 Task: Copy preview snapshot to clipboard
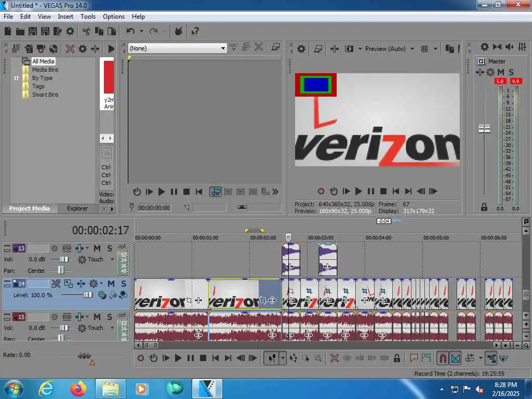[x=449, y=49]
